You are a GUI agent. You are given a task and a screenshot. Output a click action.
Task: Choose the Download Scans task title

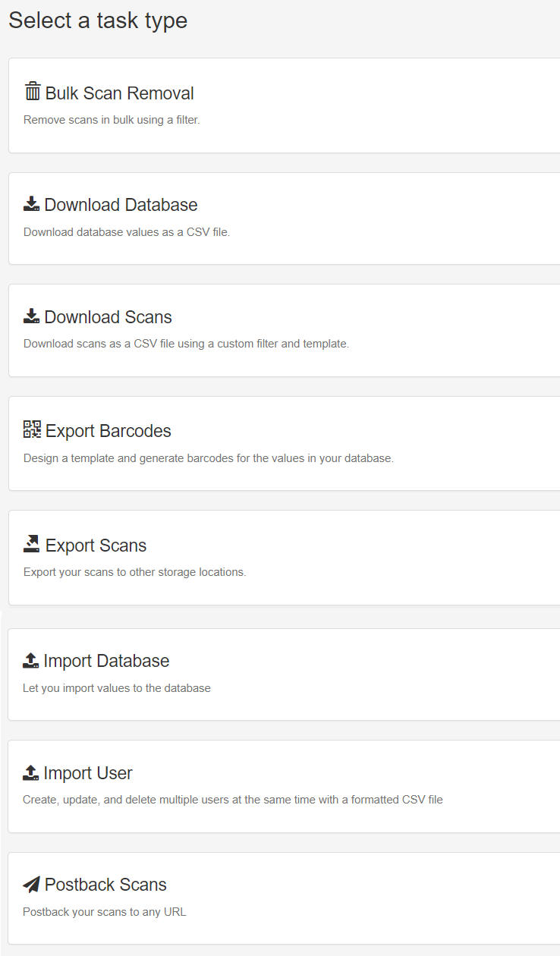(x=109, y=317)
